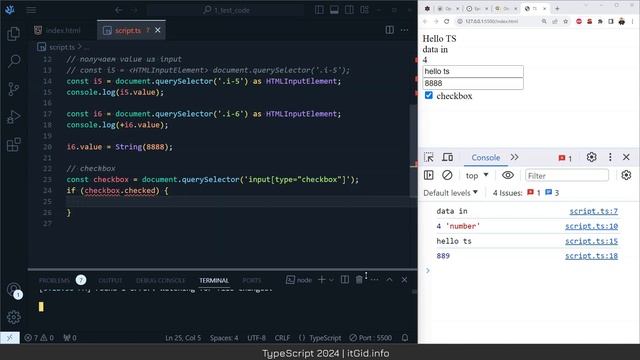The image size is (640, 360).
Task: Click the browser address bar URL
Action: [491, 21]
